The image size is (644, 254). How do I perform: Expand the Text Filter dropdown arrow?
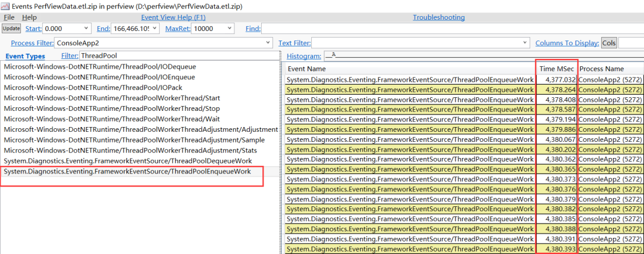click(x=525, y=43)
